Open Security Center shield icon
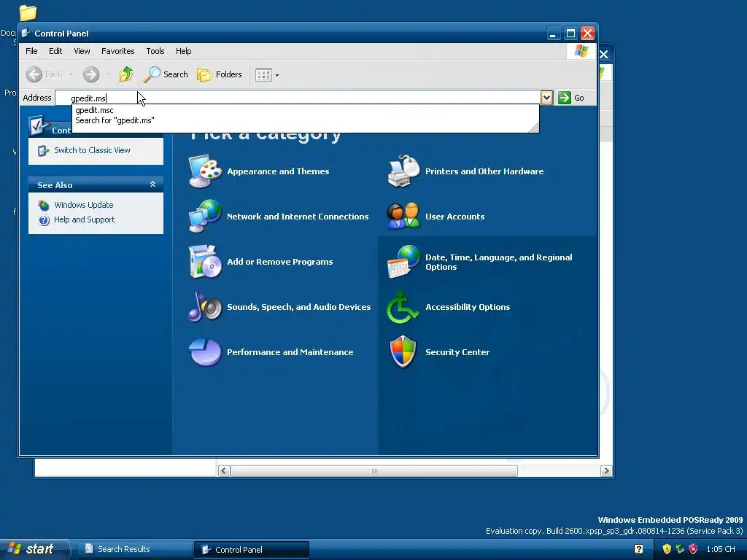Viewport: 747px width, 560px height. pyautogui.click(x=403, y=352)
